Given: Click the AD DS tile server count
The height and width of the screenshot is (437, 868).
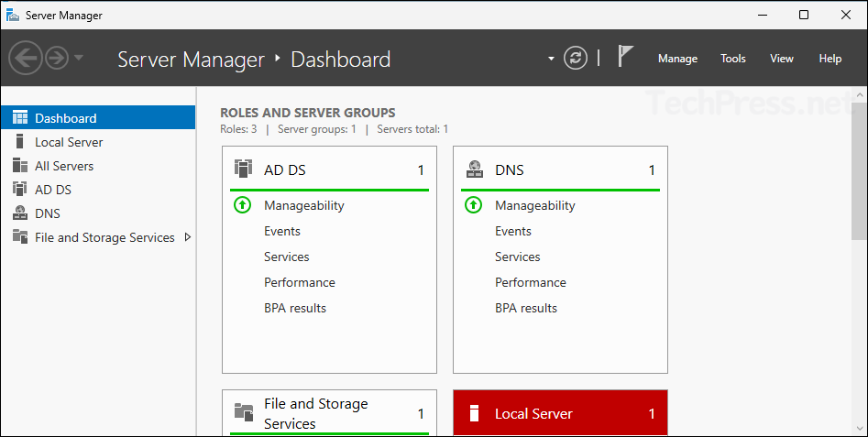Looking at the screenshot, I should [421, 170].
